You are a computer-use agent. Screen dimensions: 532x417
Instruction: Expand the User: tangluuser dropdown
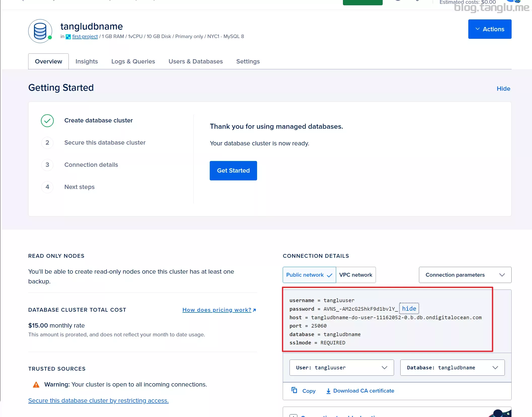point(342,368)
